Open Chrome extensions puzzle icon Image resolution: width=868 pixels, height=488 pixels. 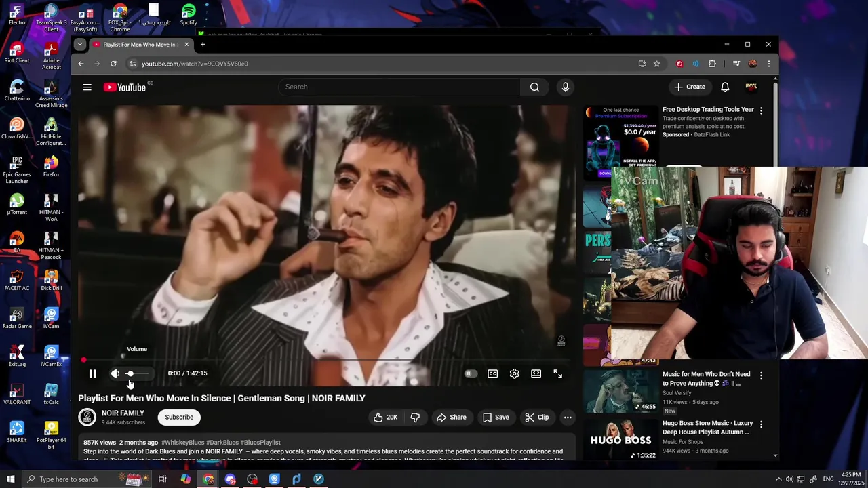(712, 64)
